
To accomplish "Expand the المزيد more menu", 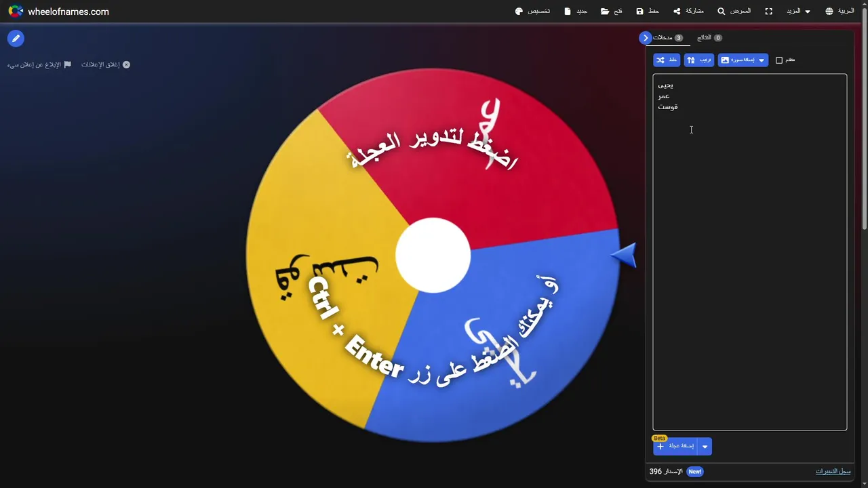I will pos(798,12).
